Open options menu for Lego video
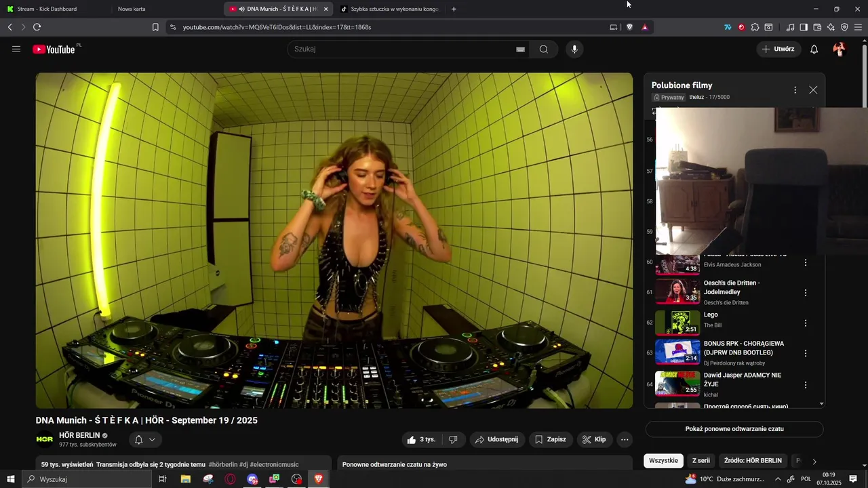 (x=806, y=323)
